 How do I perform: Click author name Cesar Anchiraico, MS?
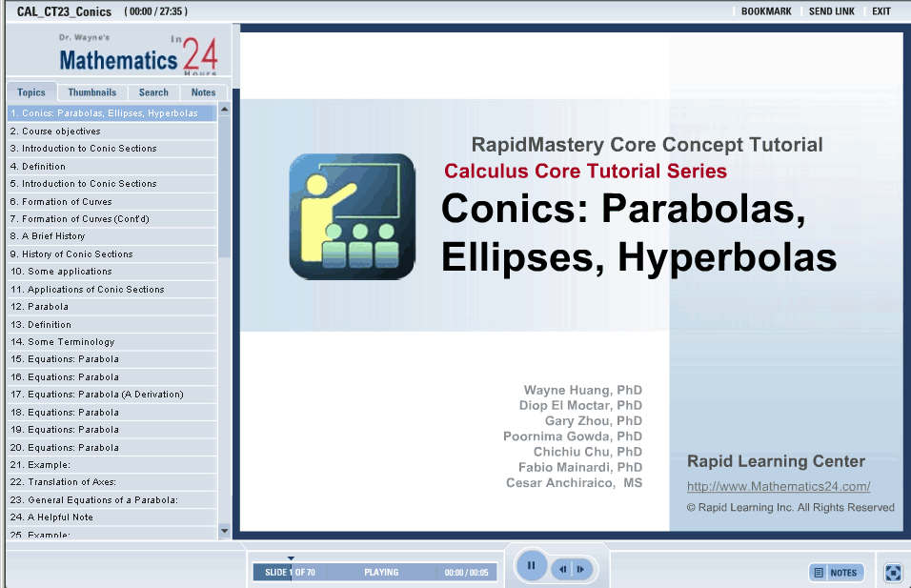tap(574, 483)
